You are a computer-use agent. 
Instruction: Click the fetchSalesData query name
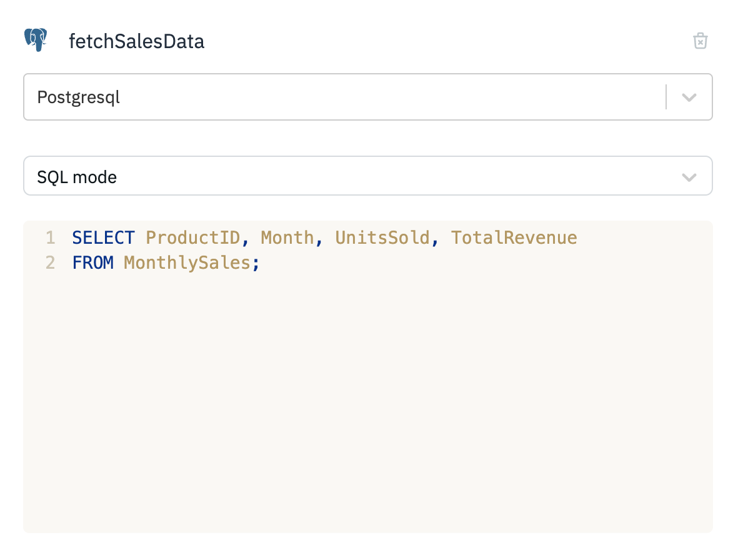(x=136, y=42)
